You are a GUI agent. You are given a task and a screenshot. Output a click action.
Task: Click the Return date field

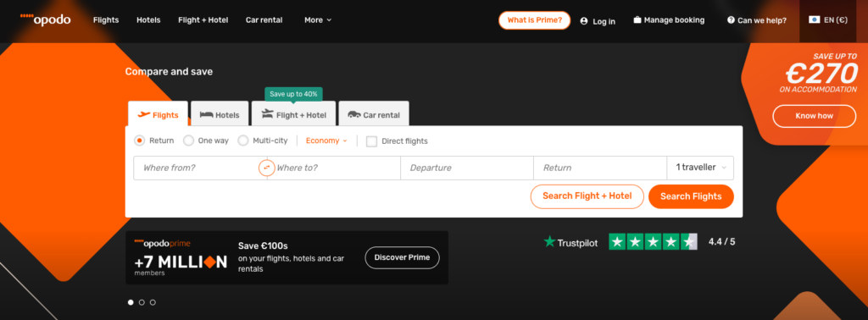[x=600, y=168]
